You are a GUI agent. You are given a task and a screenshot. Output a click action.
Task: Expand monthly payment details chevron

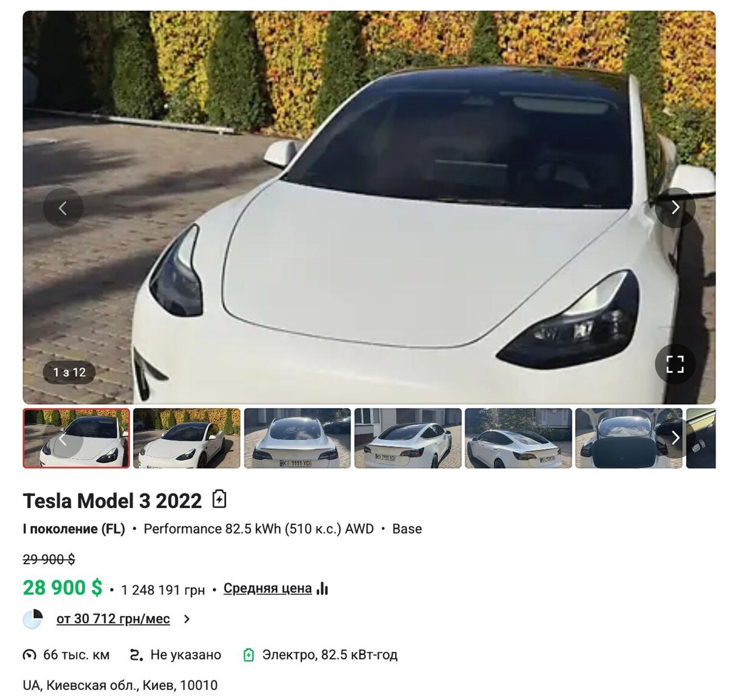click(x=187, y=619)
